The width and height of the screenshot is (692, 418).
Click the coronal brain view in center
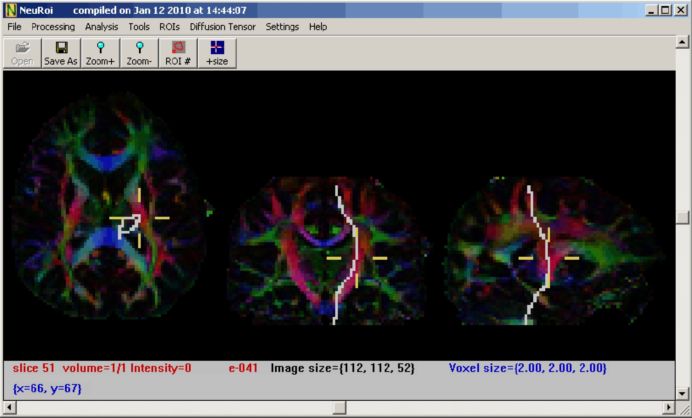330,250
